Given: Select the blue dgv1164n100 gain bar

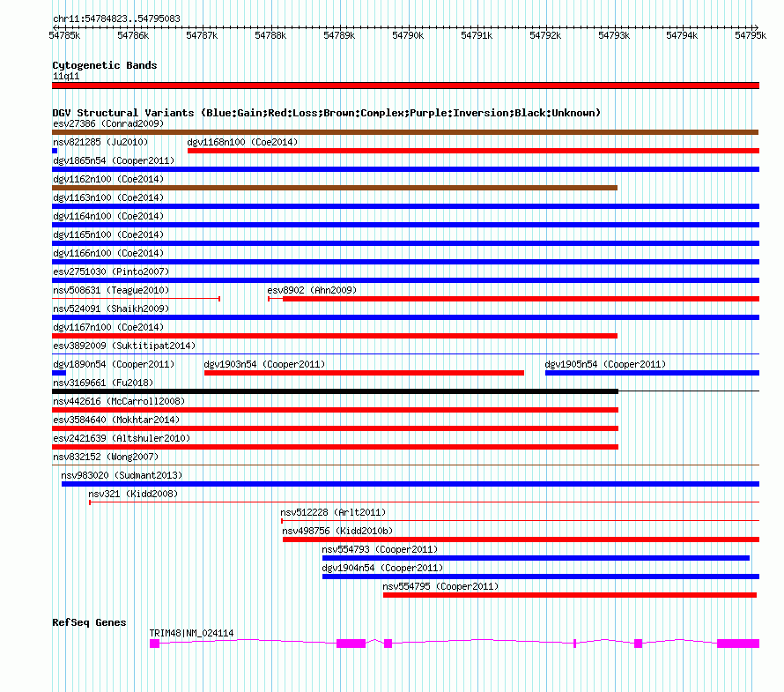Looking at the screenshot, I should (405, 225).
